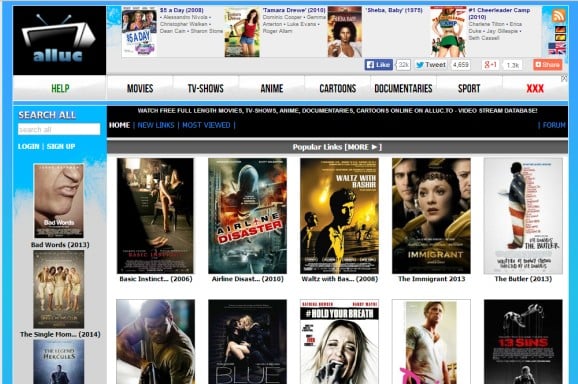Click the Google +1 button

[490, 65]
